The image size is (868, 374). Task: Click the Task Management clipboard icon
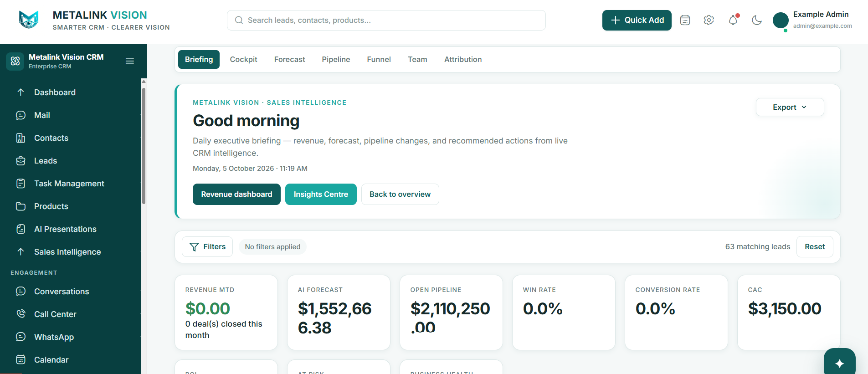click(21, 183)
